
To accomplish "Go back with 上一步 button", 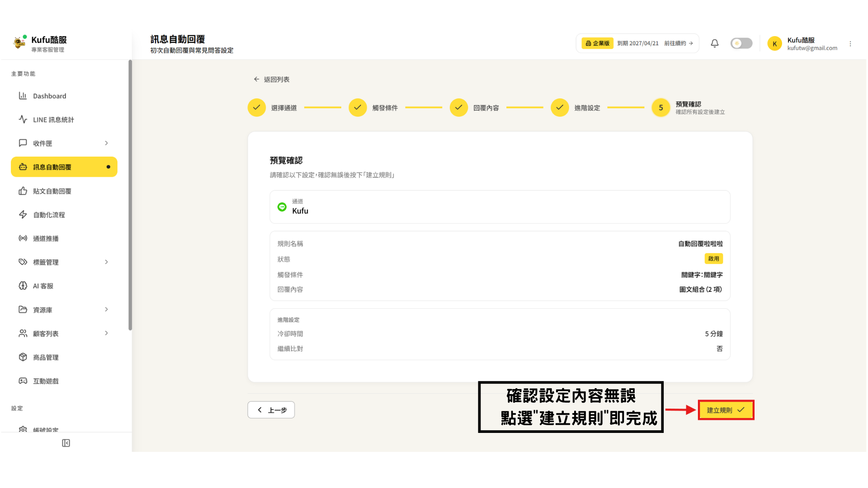I will point(271,410).
